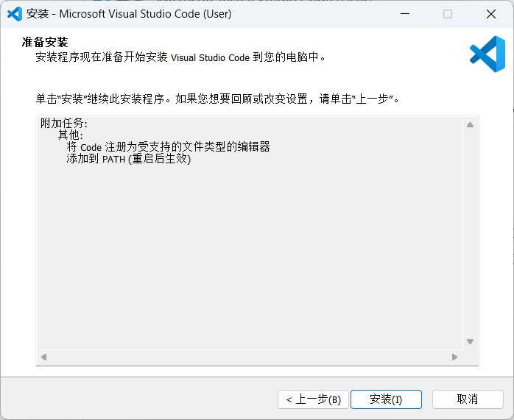514x420 pixels.
Task: Click the VS Code icon in title bar
Action: pos(15,14)
